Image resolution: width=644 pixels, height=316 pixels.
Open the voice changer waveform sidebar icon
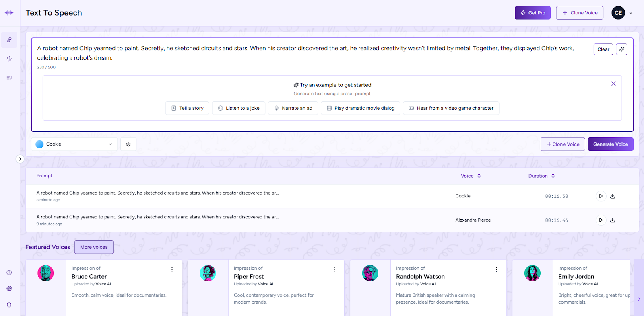(9, 59)
